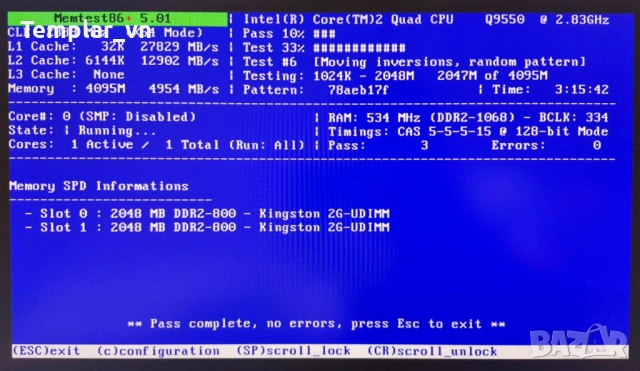Click the Time value 3:15:42
Viewport: 640px width, 371px height.
(582, 89)
